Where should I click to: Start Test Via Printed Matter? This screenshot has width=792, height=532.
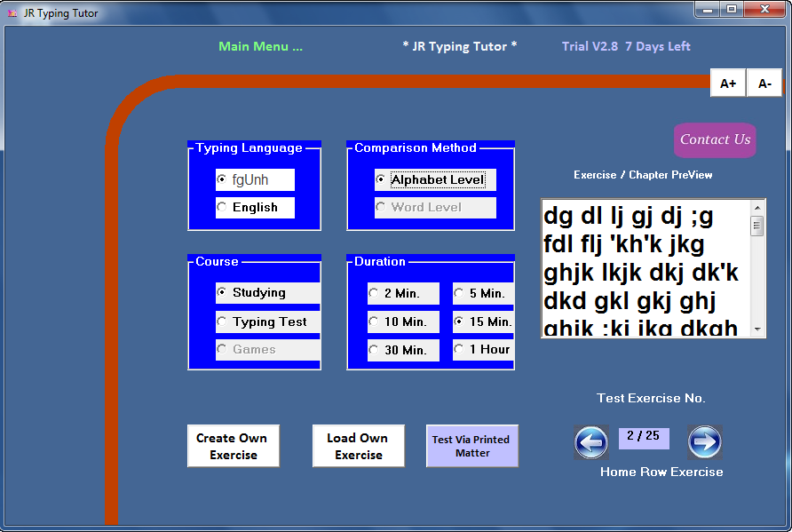coord(471,446)
